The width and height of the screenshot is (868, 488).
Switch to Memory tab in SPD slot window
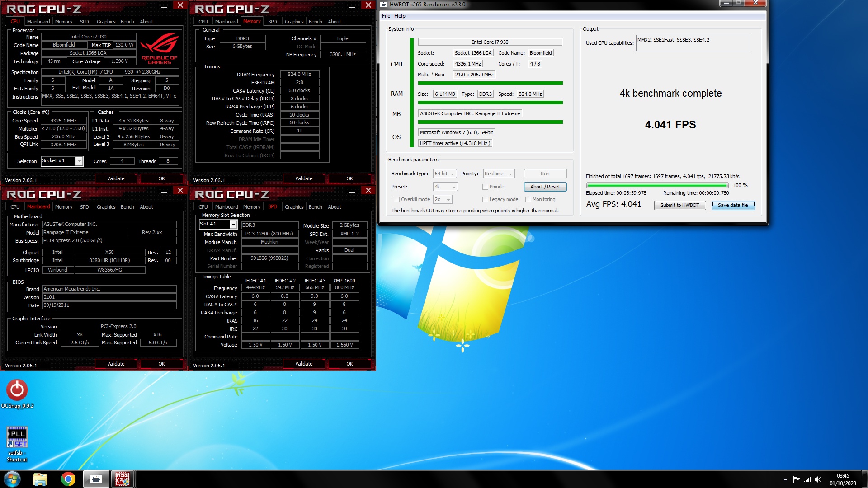click(252, 207)
